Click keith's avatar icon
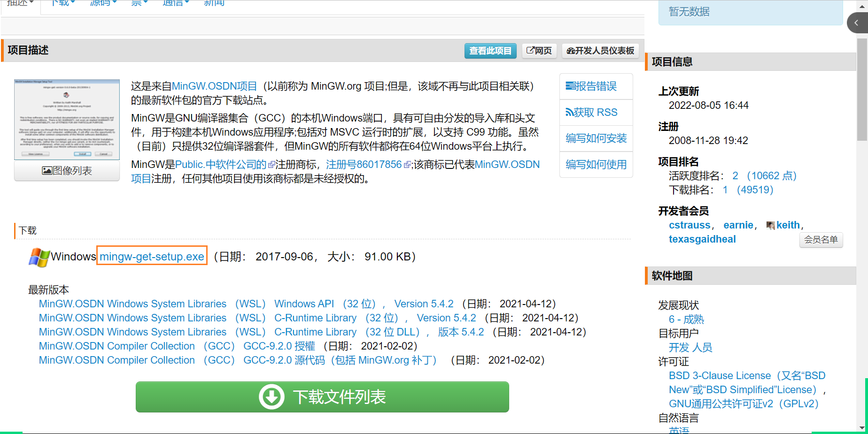Screen dimensions: 868x434 tap(770, 226)
